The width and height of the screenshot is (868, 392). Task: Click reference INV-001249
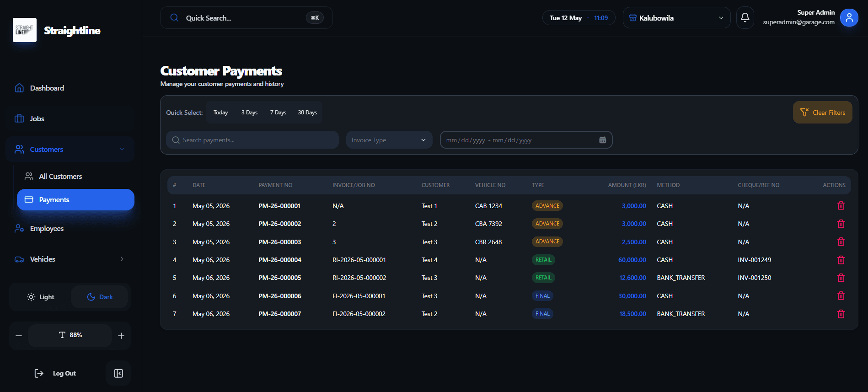tap(754, 260)
